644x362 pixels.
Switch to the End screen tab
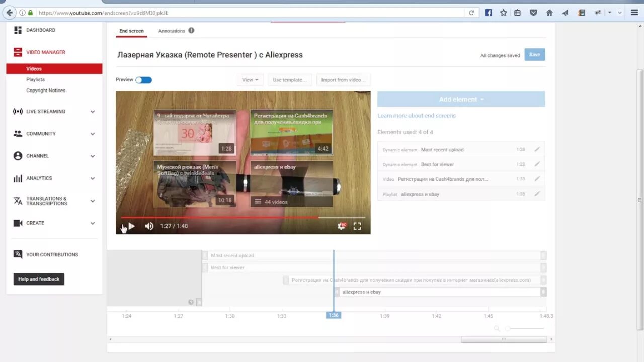[x=131, y=31]
